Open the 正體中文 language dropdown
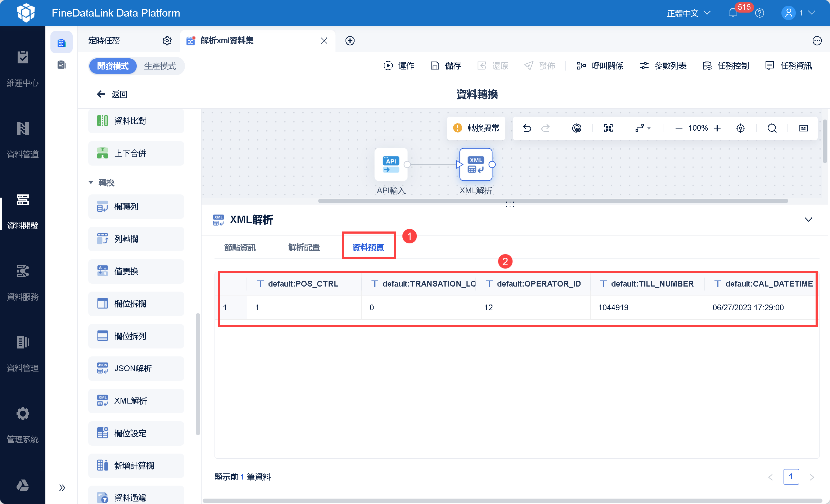This screenshot has width=830, height=504. [x=688, y=13]
